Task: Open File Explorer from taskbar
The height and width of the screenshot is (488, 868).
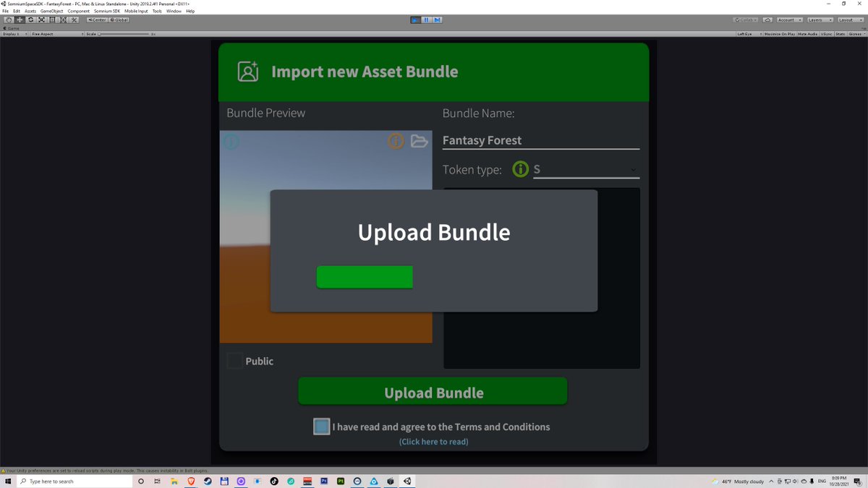Action: coord(174,481)
